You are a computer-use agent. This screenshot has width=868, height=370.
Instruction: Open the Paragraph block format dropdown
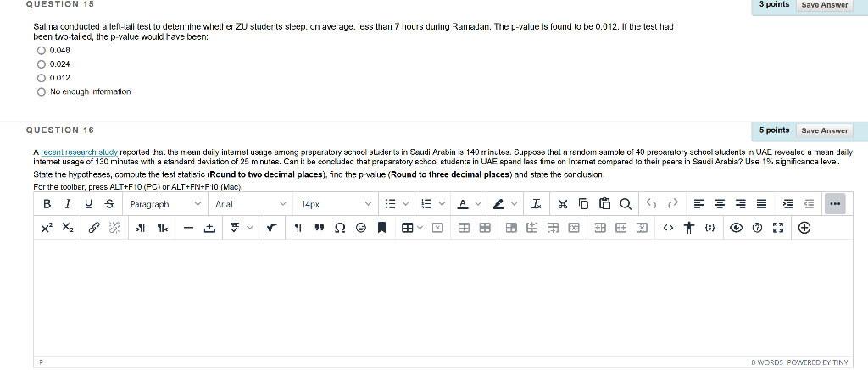pyautogui.click(x=165, y=204)
